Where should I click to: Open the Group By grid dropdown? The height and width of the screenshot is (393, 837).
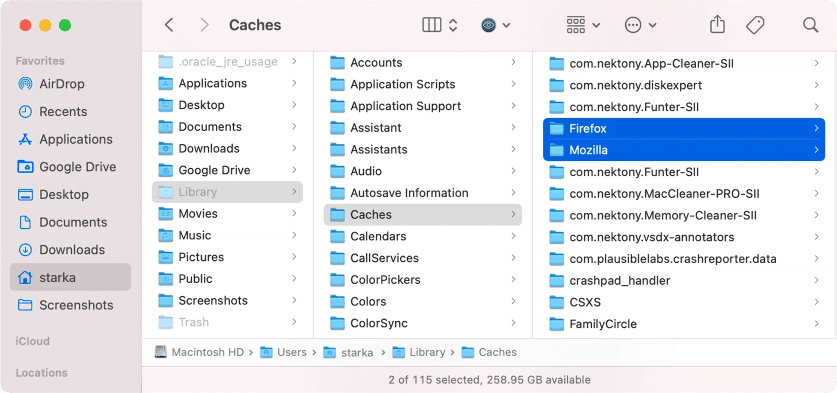(583, 25)
